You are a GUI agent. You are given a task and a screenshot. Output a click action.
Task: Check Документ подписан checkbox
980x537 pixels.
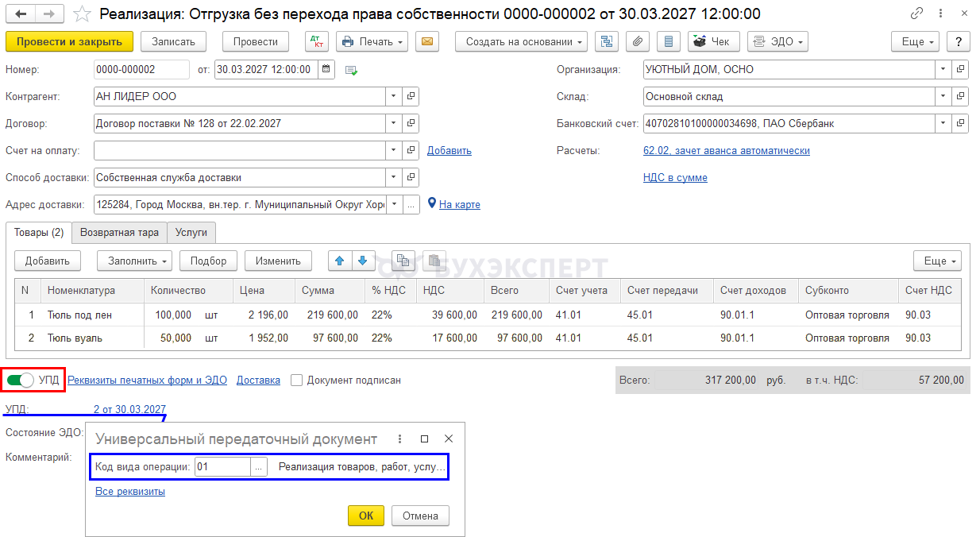pyautogui.click(x=296, y=381)
